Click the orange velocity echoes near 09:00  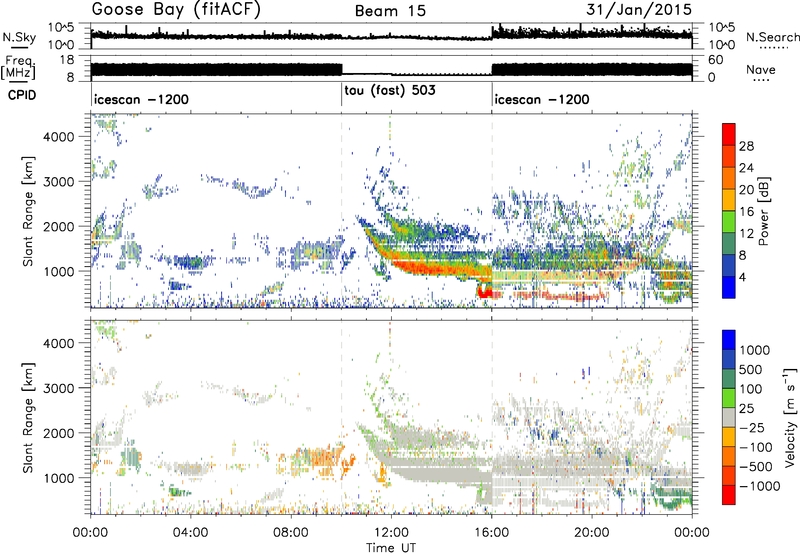click(x=319, y=460)
